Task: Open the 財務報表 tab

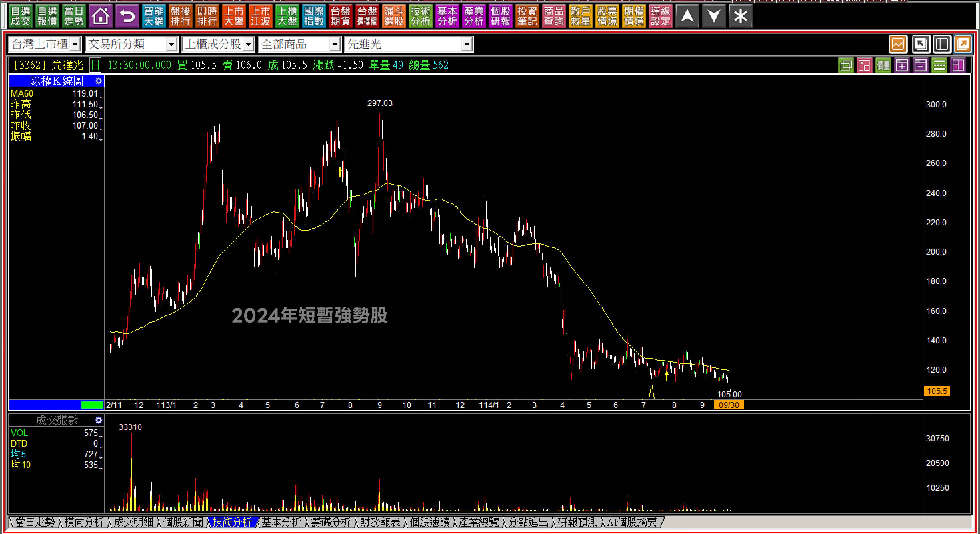Action: [380, 522]
